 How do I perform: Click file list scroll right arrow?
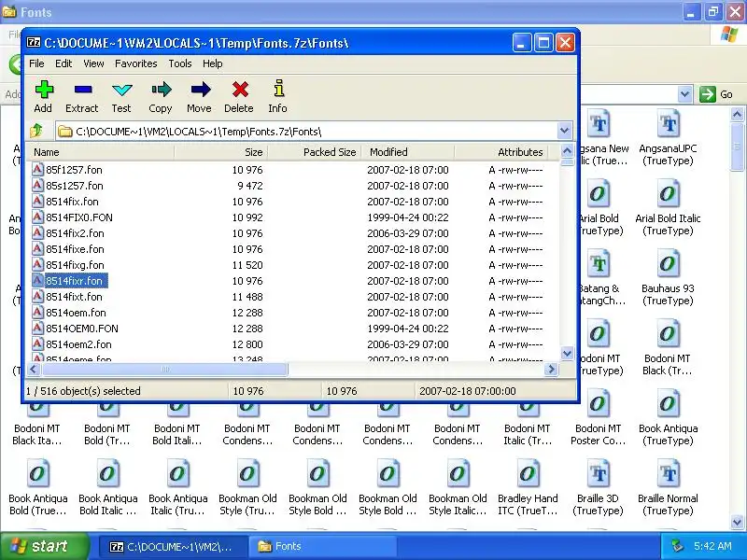(x=551, y=369)
